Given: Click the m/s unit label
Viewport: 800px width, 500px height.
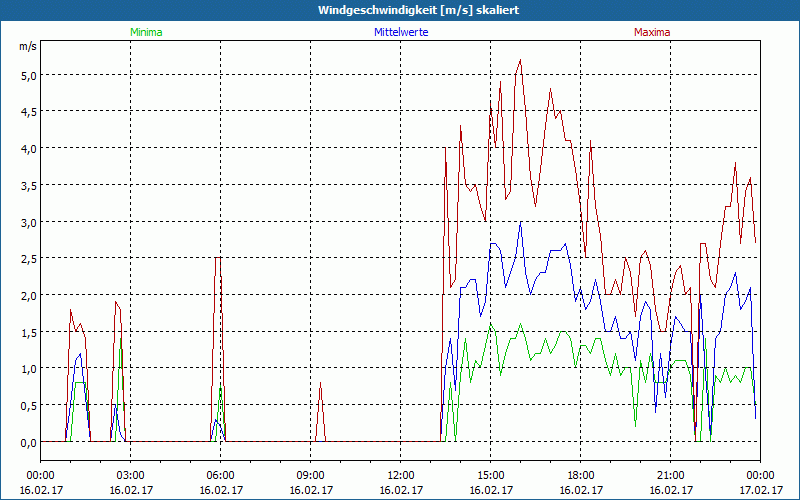Looking at the screenshot, I should pyautogui.click(x=28, y=46).
